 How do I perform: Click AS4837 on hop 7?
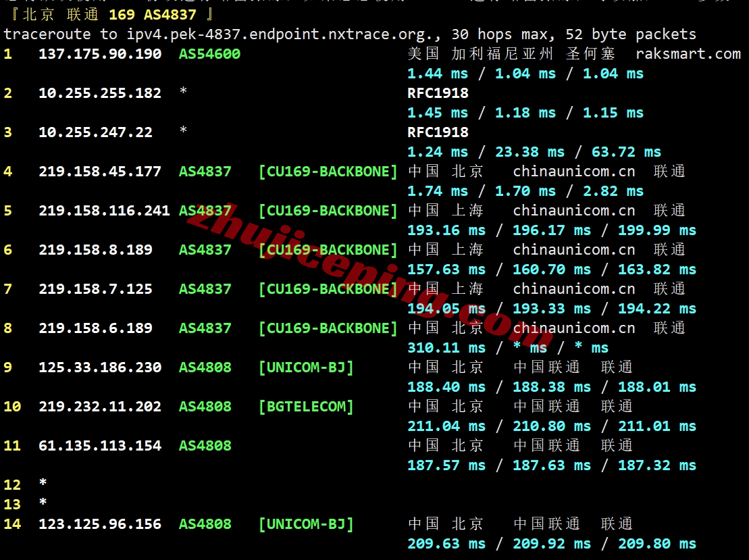tap(205, 288)
